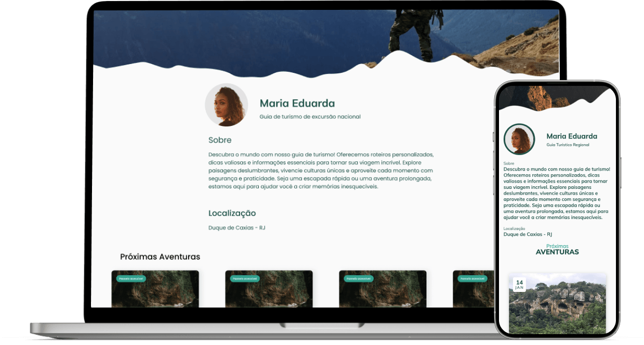
Task: Tap the 'Maria Eduarda' name on the phone
Action: pyautogui.click(x=572, y=136)
